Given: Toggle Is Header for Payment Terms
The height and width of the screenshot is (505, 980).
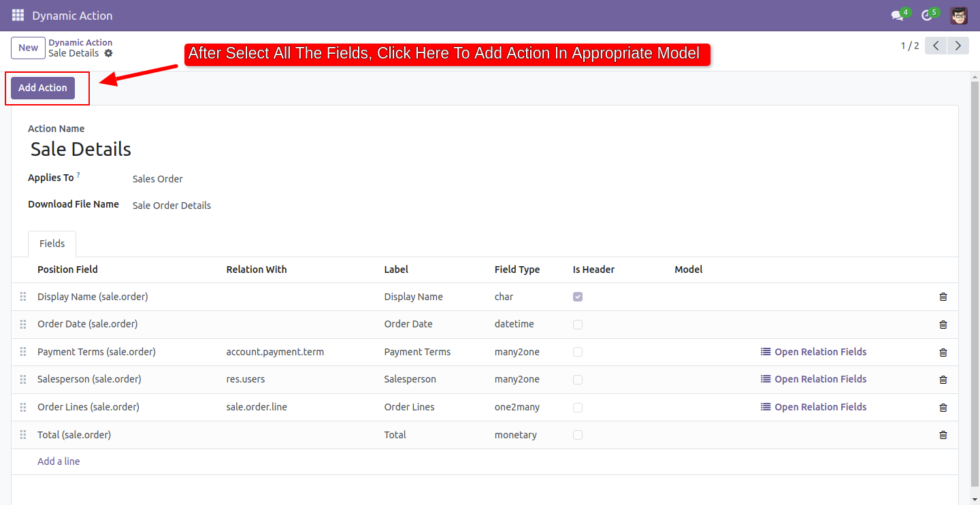Looking at the screenshot, I should pyautogui.click(x=578, y=352).
